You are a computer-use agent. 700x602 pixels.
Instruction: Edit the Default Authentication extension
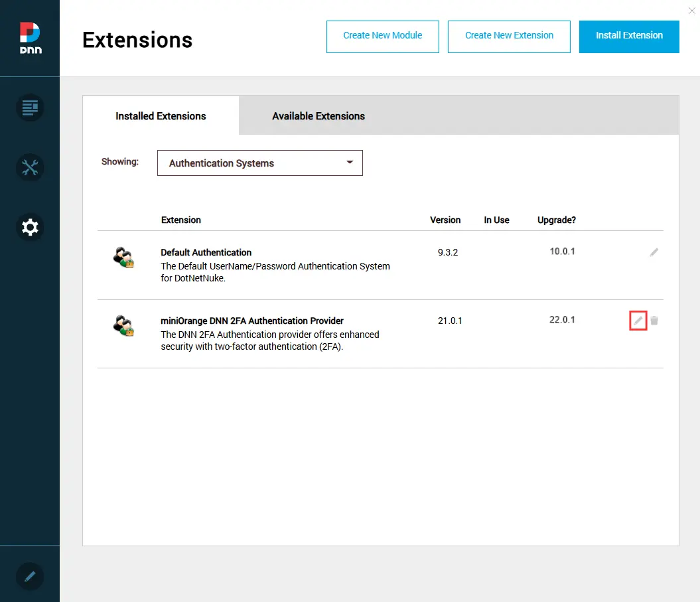(654, 252)
